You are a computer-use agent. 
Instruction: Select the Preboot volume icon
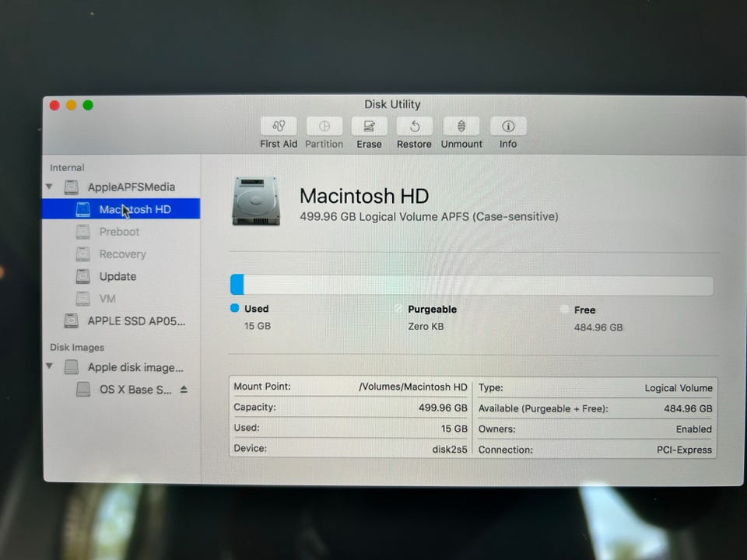point(83,232)
